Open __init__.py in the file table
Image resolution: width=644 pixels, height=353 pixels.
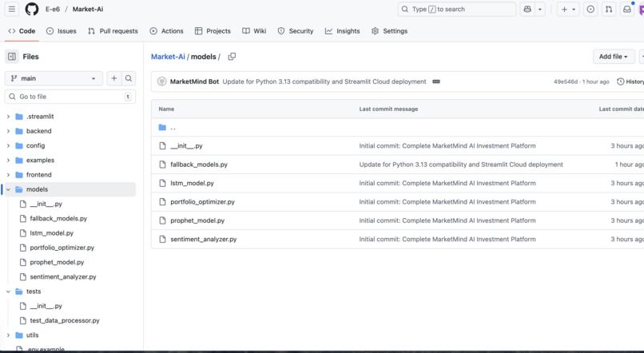coord(186,145)
